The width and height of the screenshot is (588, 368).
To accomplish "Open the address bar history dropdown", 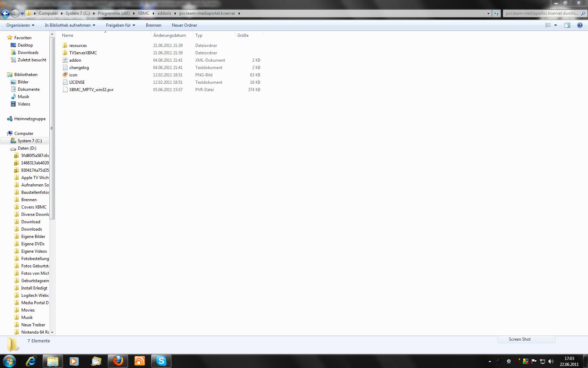I will coord(488,13).
